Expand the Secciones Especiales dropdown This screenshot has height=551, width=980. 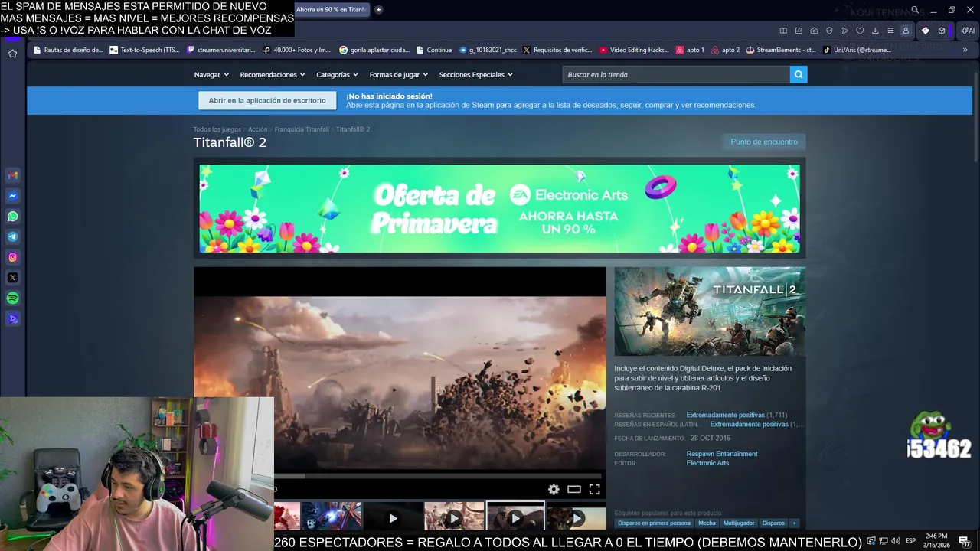(475, 74)
